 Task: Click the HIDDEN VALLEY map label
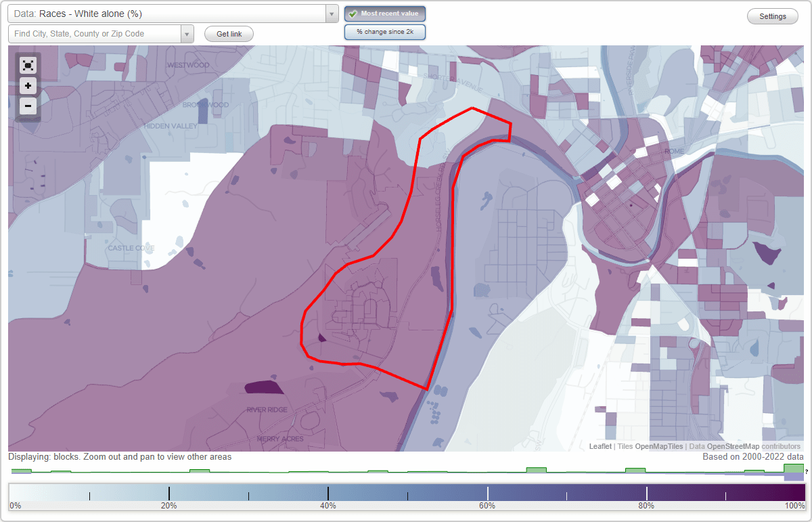click(x=171, y=126)
